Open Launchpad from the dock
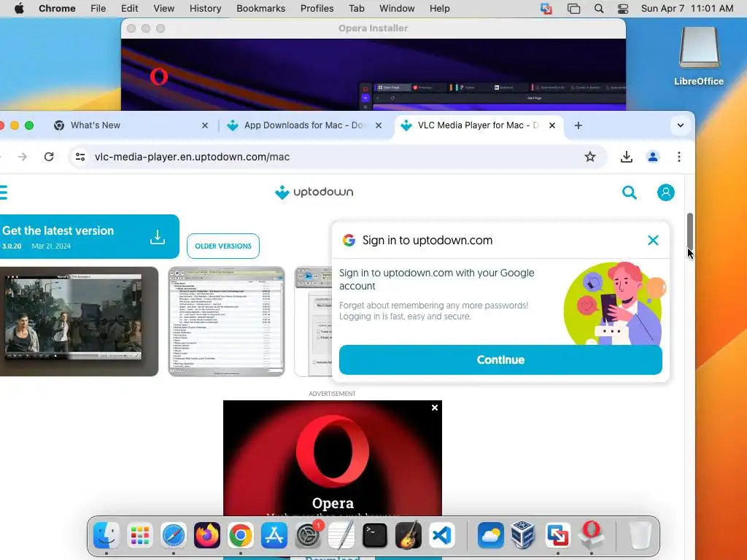This screenshot has height=560, width=747. [139, 535]
